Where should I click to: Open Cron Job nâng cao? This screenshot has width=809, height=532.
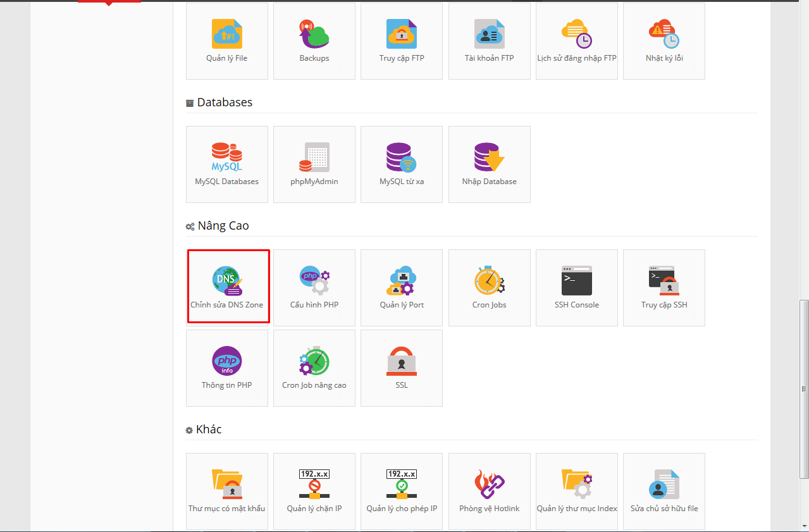click(314, 368)
